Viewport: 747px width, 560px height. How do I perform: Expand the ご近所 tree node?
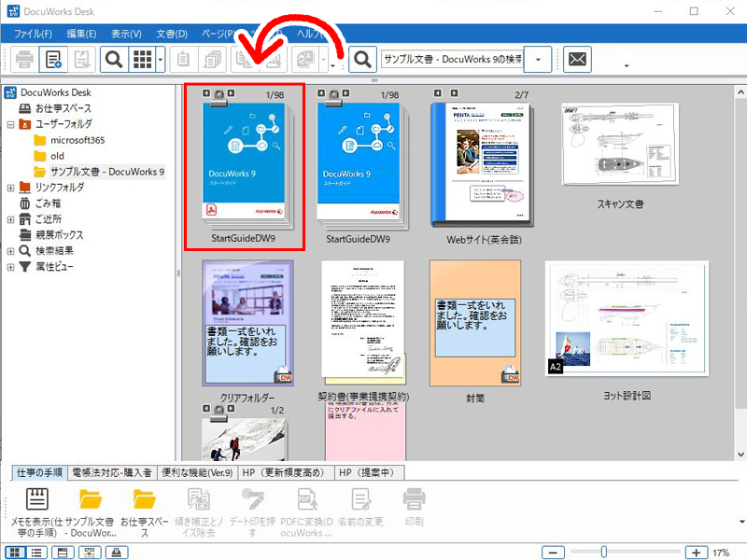tap(10, 219)
